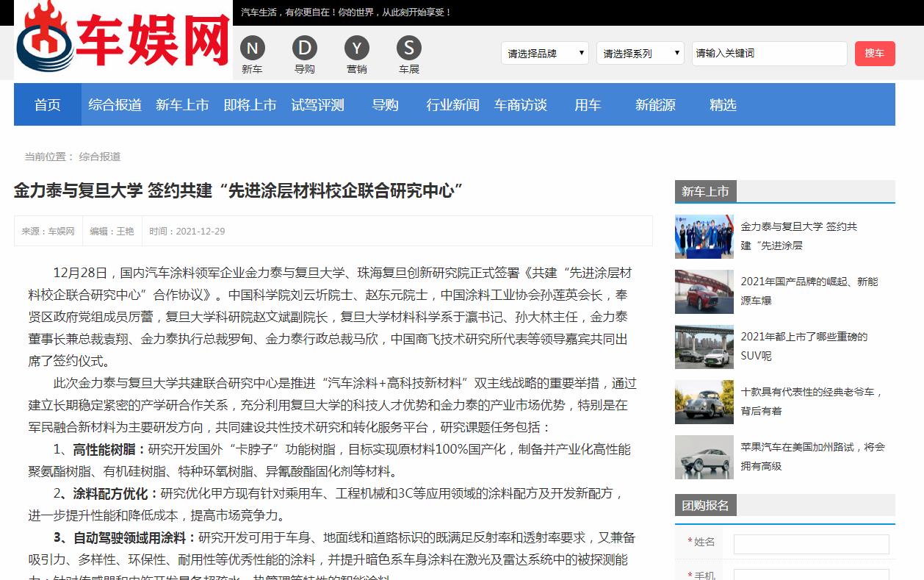Click the 车娱网 site logo
This screenshot has width=924, height=580.
coord(123,40)
